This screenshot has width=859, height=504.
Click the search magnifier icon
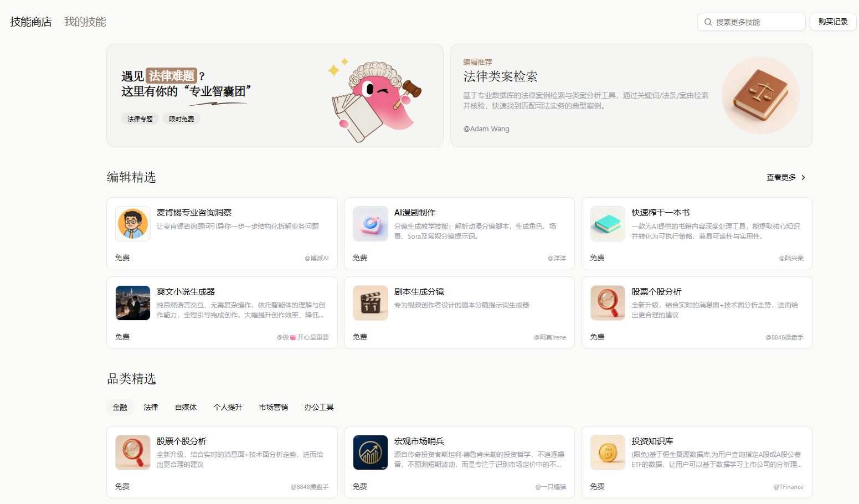tap(708, 22)
